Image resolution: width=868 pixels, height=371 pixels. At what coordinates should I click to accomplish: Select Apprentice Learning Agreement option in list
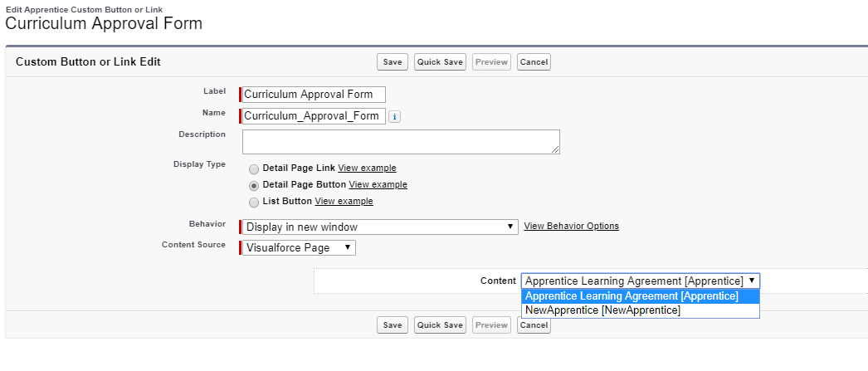point(631,296)
